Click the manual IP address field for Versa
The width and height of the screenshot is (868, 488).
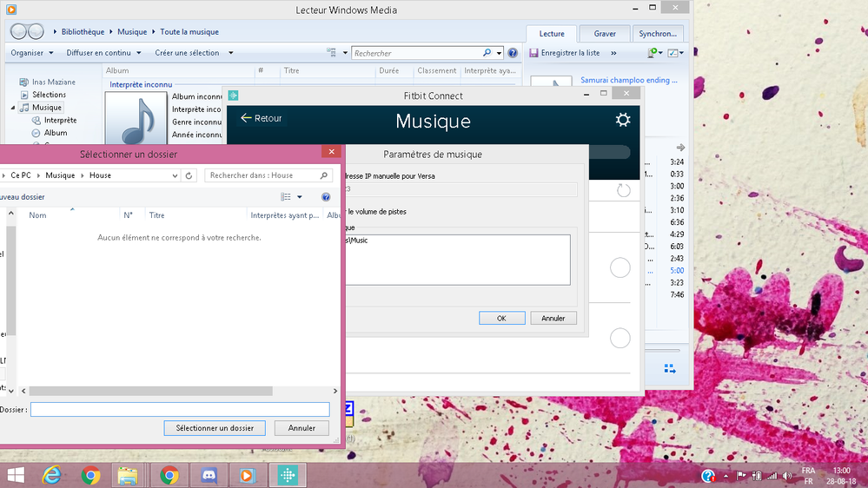point(461,189)
